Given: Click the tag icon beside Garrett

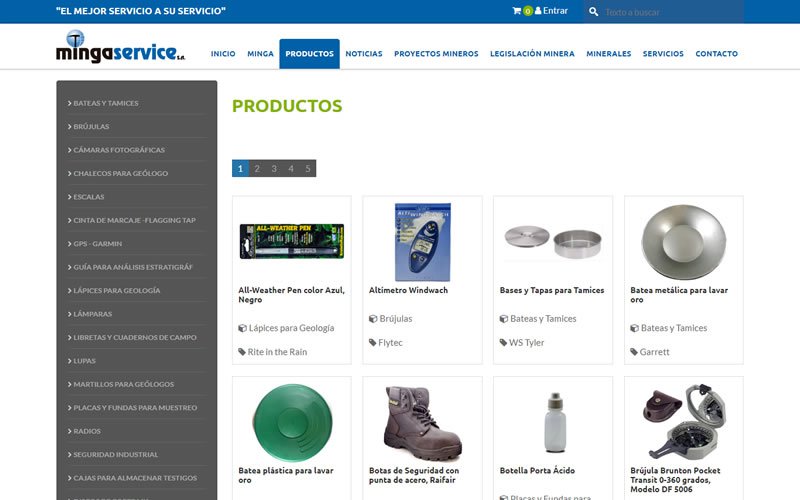Looking at the screenshot, I should (634, 352).
